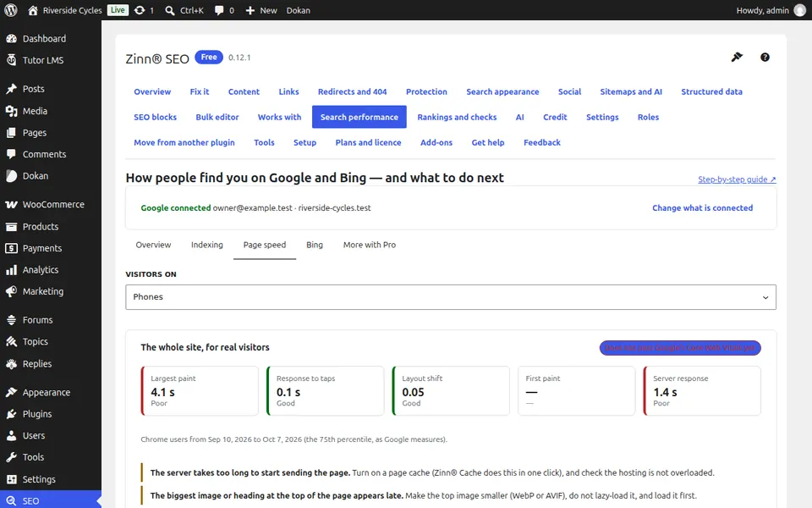This screenshot has width=812, height=508.
Task: Select the Structured data tab
Action: click(x=711, y=91)
